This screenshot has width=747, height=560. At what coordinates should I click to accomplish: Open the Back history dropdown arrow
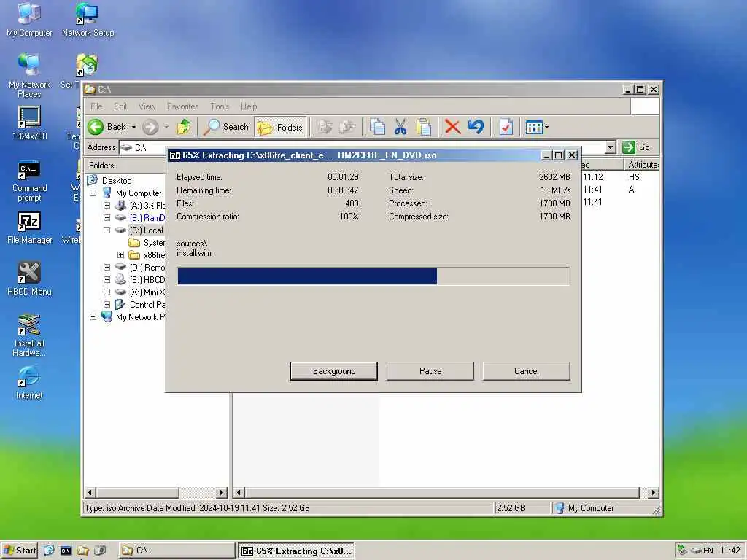pos(133,127)
